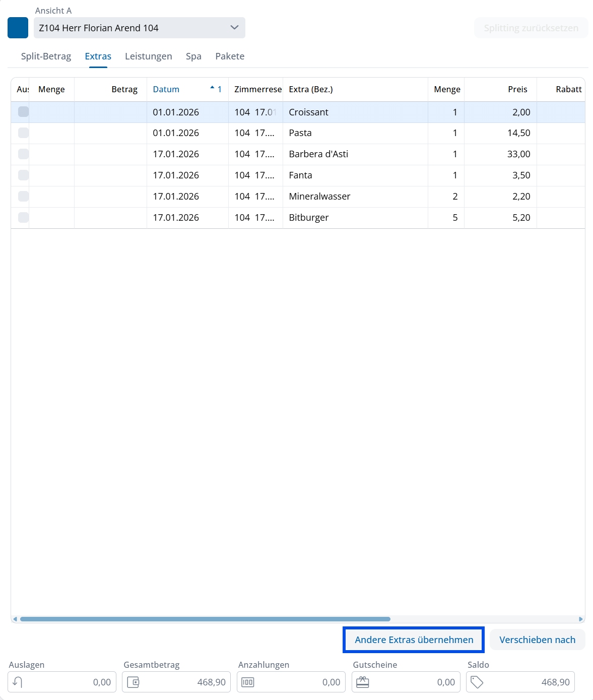Click the horizontal scrollbar thumb under table
This screenshot has height=700, width=593.
(205, 619)
